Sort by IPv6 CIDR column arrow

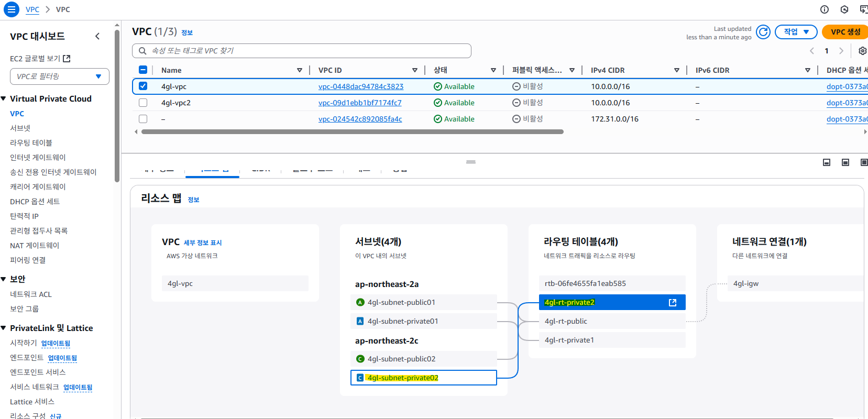[x=808, y=70]
